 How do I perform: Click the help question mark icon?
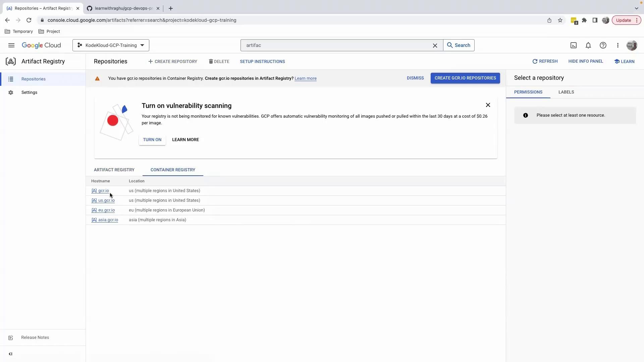pyautogui.click(x=603, y=45)
